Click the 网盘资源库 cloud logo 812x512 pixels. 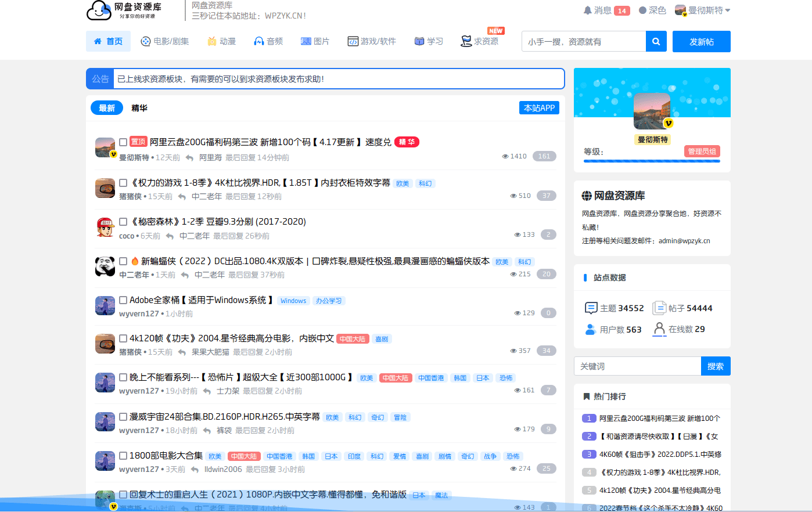pos(124,10)
